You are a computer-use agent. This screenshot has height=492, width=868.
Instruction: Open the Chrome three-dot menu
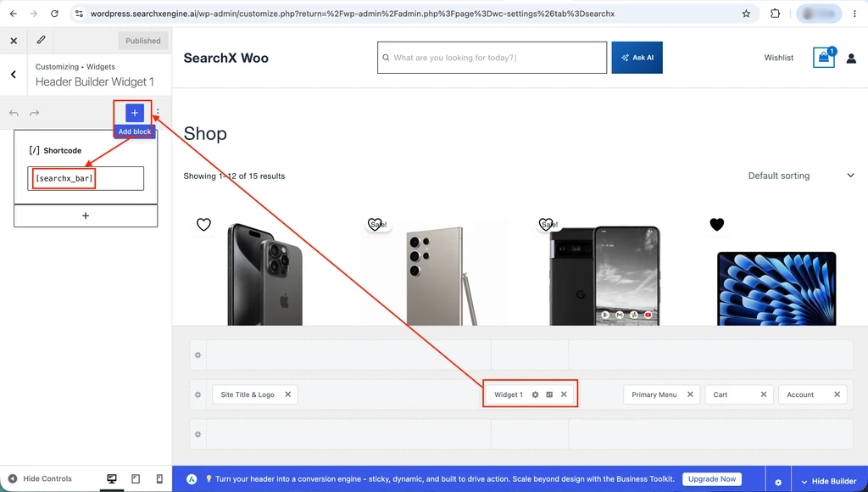(x=854, y=14)
